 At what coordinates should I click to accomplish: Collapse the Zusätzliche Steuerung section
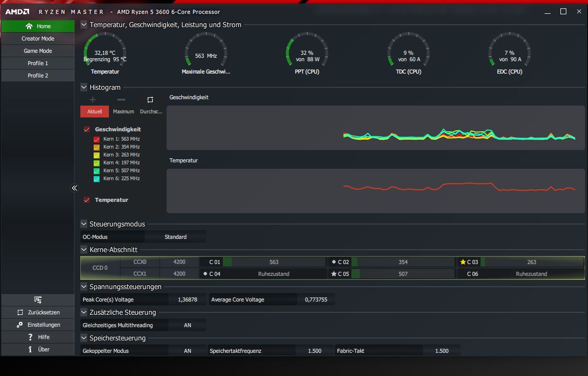click(84, 312)
